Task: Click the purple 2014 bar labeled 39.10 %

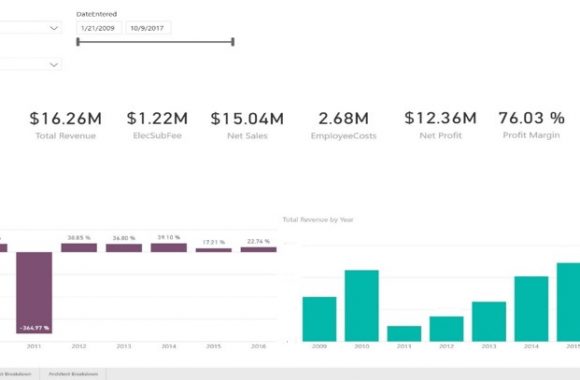Action: pyautogui.click(x=169, y=248)
